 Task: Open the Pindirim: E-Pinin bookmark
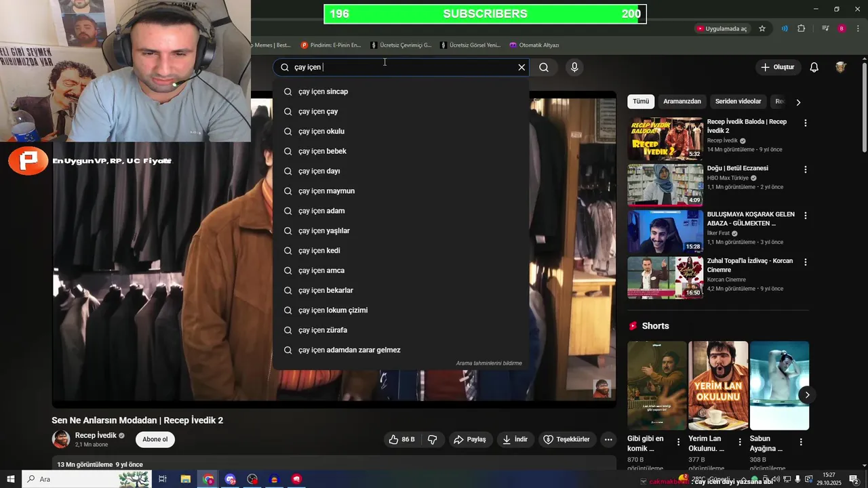(331, 45)
